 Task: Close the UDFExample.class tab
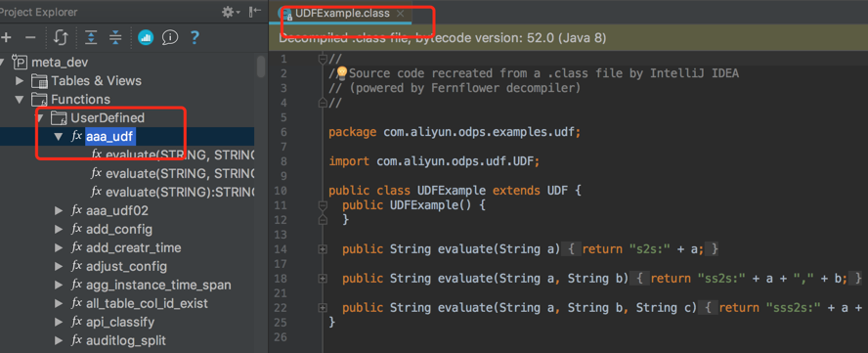pos(400,14)
